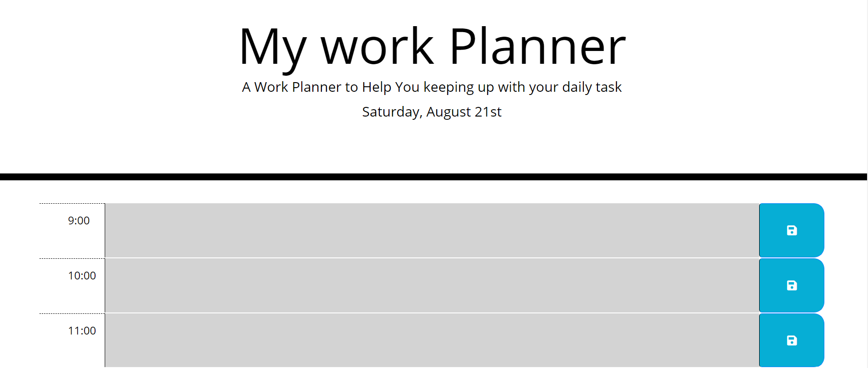Click the save icon for the 10:00 row
Viewport: 868px width, 368px height.
[791, 285]
